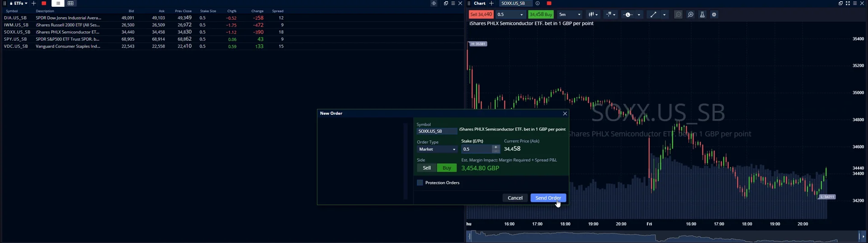Click the watchlist panel drag-handle icon
The image size is (868, 243).
[x=5, y=3]
